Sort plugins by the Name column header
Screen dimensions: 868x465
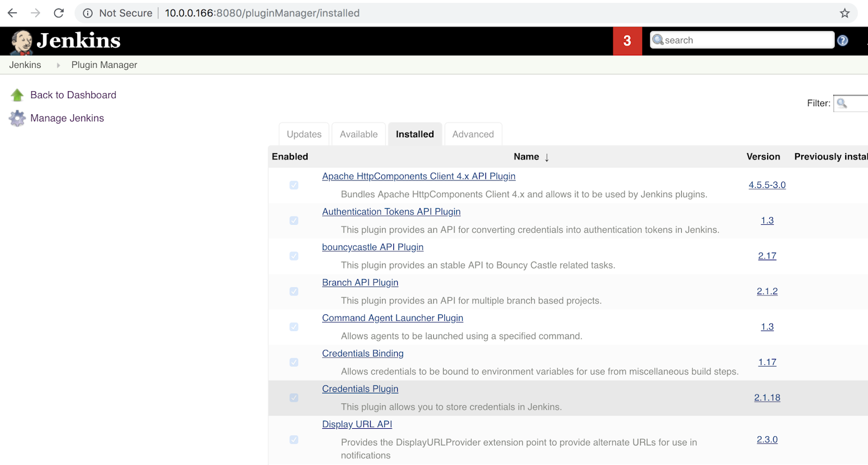531,157
